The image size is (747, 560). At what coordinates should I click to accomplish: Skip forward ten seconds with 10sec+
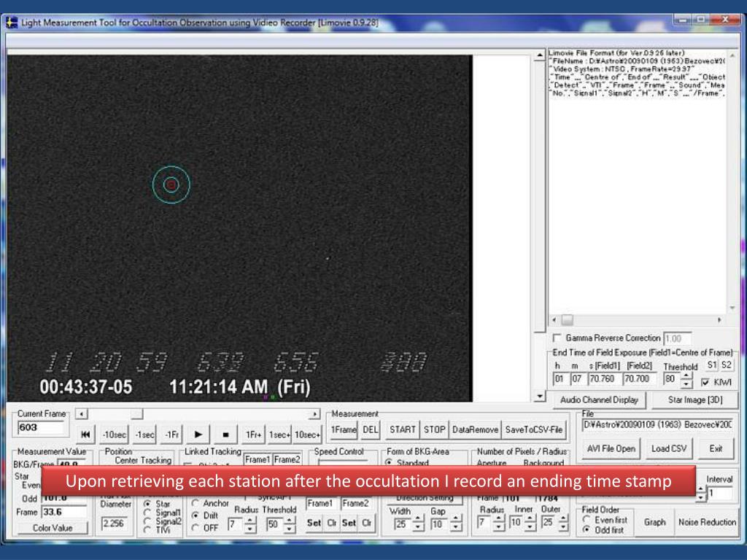pyautogui.click(x=307, y=435)
